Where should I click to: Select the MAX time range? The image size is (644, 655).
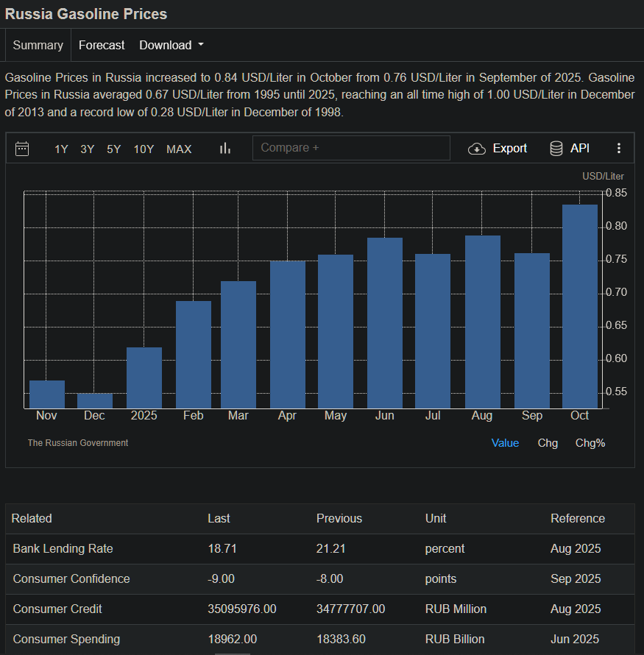pos(179,149)
